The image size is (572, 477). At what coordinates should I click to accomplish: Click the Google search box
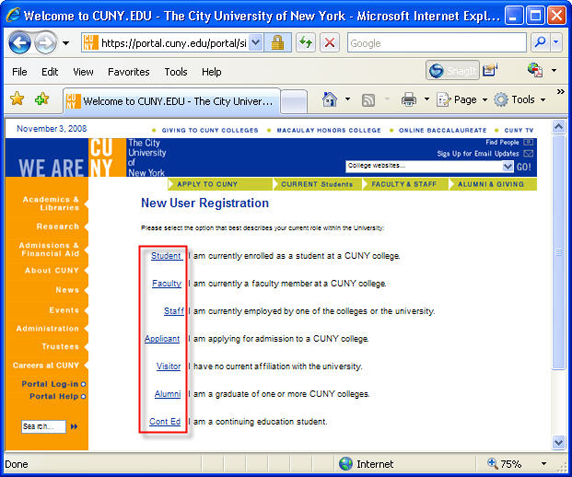(437, 43)
